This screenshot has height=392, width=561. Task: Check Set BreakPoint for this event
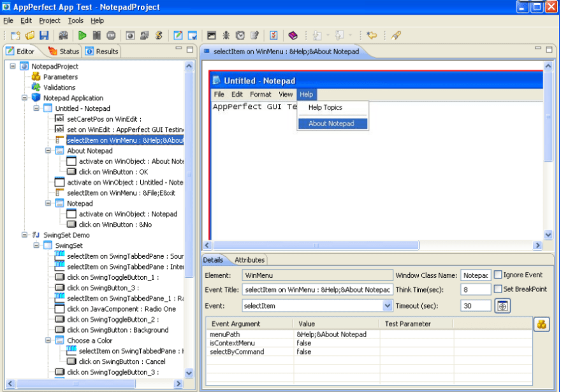(x=497, y=289)
